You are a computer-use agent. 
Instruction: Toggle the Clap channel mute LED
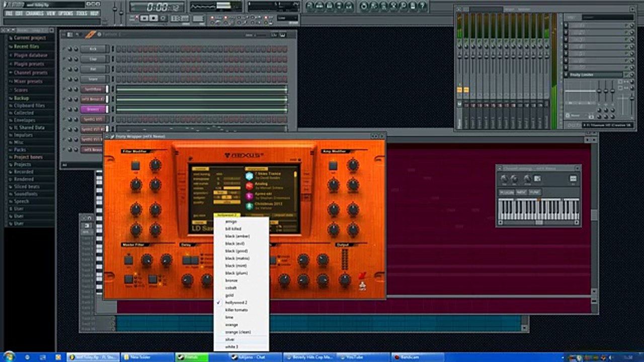pyautogui.click(x=64, y=59)
